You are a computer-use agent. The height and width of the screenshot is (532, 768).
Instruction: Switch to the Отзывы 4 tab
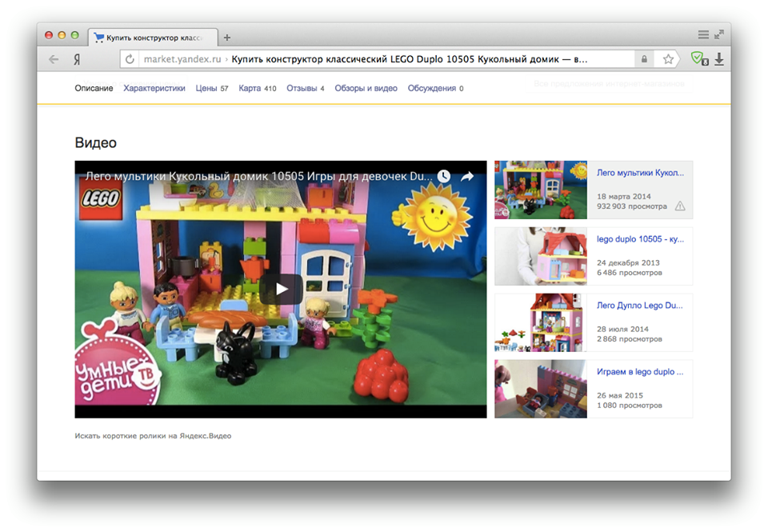(305, 88)
